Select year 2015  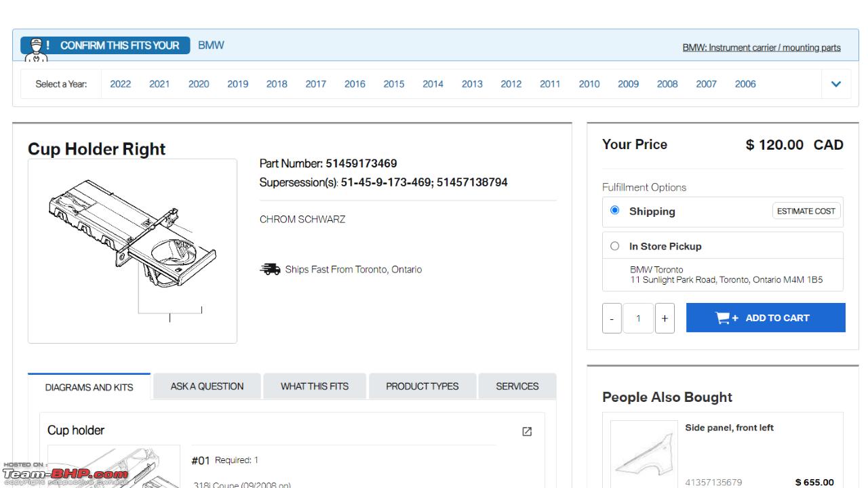[394, 84]
